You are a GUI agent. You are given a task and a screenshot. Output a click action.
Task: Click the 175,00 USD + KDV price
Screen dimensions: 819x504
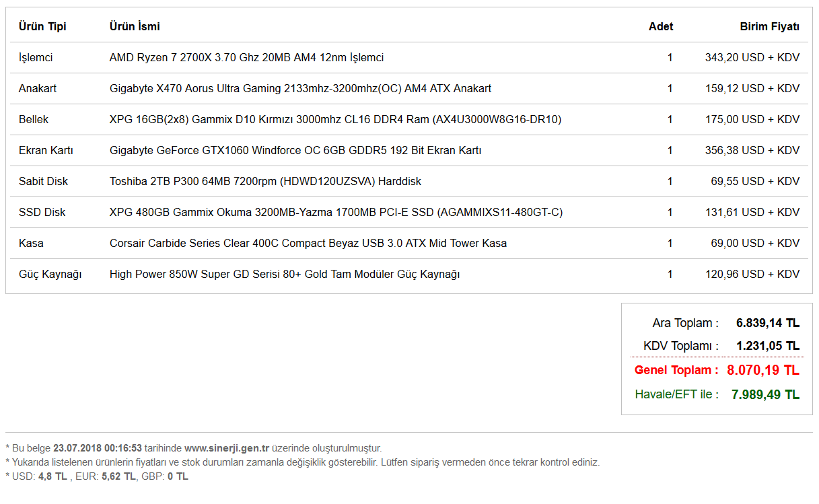(x=752, y=120)
